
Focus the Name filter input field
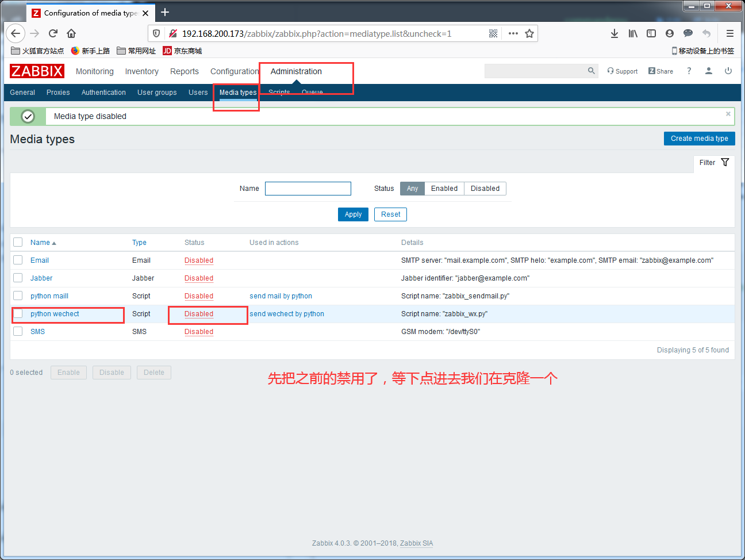click(x=308, y=189)
